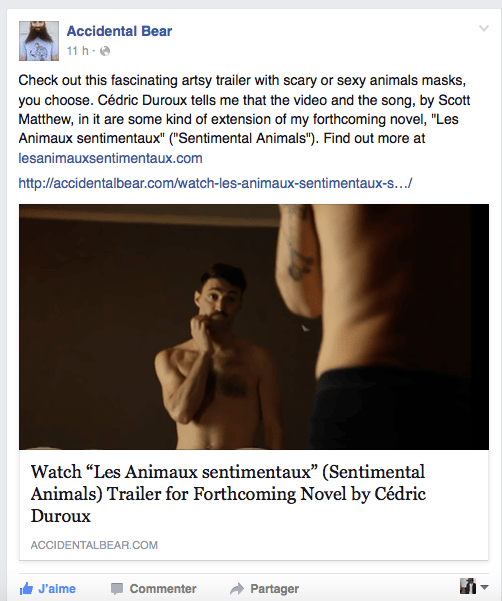Click the shirtless men trailer preview image

click(254, 327)
